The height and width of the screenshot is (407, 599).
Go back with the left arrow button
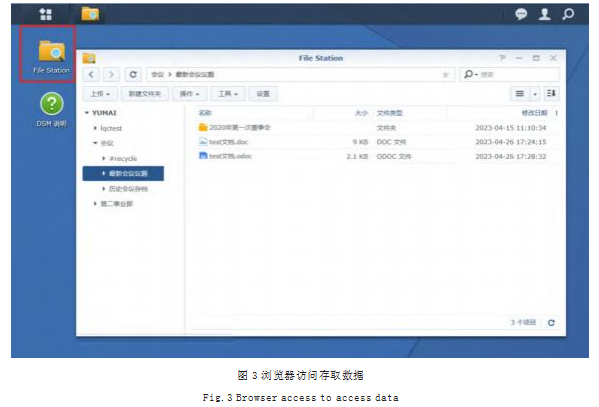pos(91,75)
